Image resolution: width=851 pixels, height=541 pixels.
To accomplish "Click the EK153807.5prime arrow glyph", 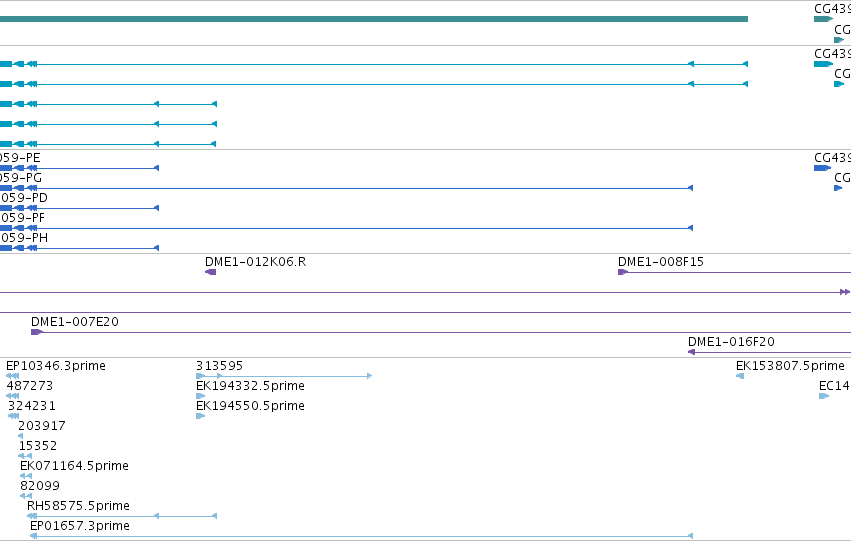I will click(740, 376).
